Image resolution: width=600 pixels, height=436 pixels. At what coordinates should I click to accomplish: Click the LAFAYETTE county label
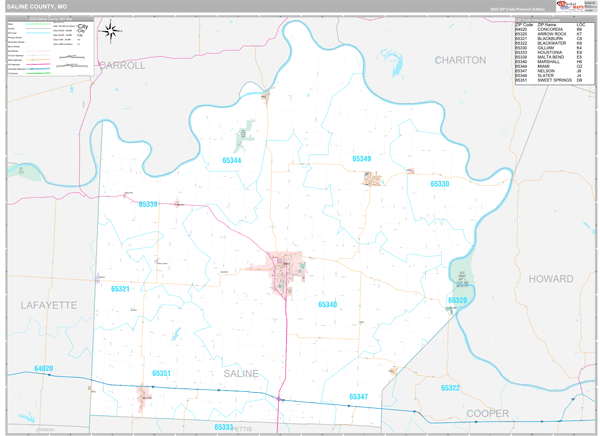click(48, 304)
